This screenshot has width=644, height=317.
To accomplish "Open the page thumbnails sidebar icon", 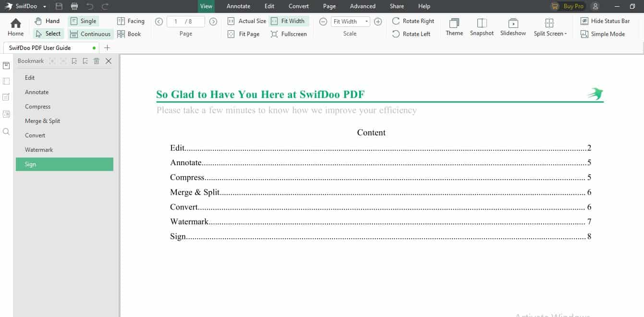I will (x=6, y=81).
